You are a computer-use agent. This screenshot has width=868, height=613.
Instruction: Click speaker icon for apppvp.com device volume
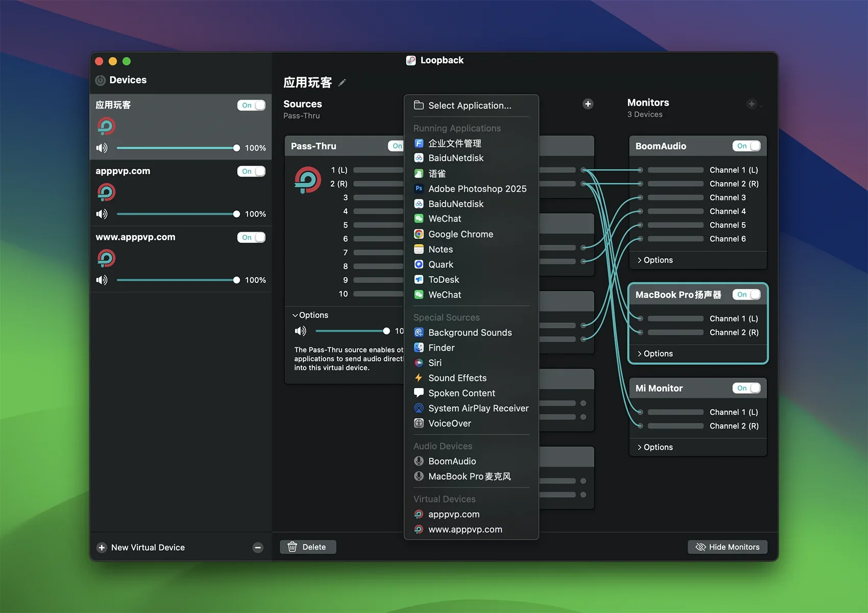pyautogui.click(x=102, y=214)
